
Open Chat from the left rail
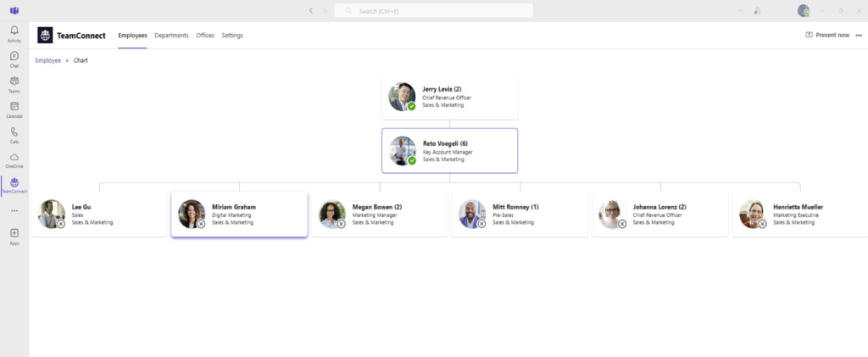[14, 59]
